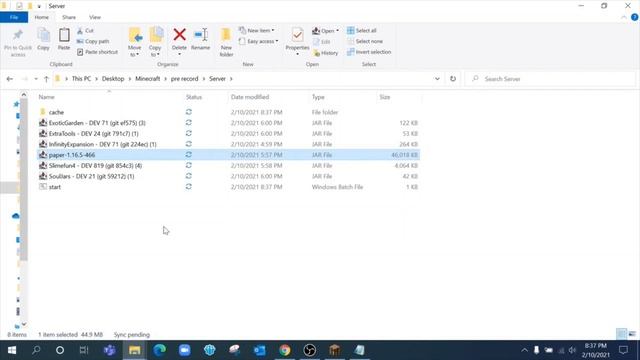Switch to the Home tab
The height and width of the screenshot is (360, 640).
pyautogui.click(x=42, y=17)
